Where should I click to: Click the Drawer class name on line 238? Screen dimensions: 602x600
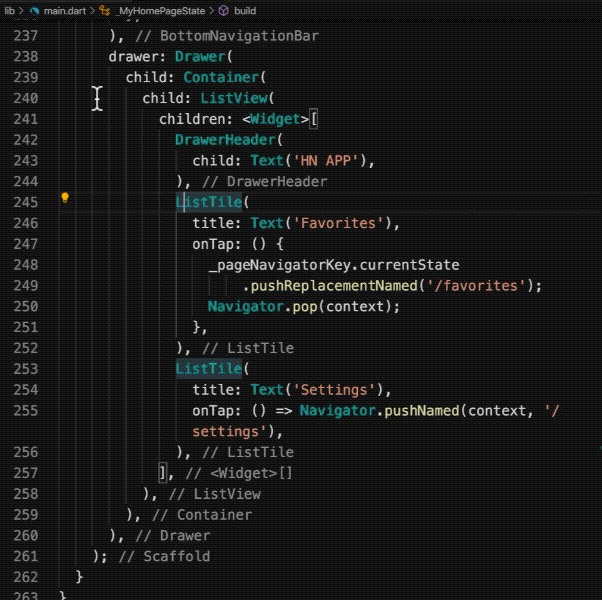coord(200,56)
